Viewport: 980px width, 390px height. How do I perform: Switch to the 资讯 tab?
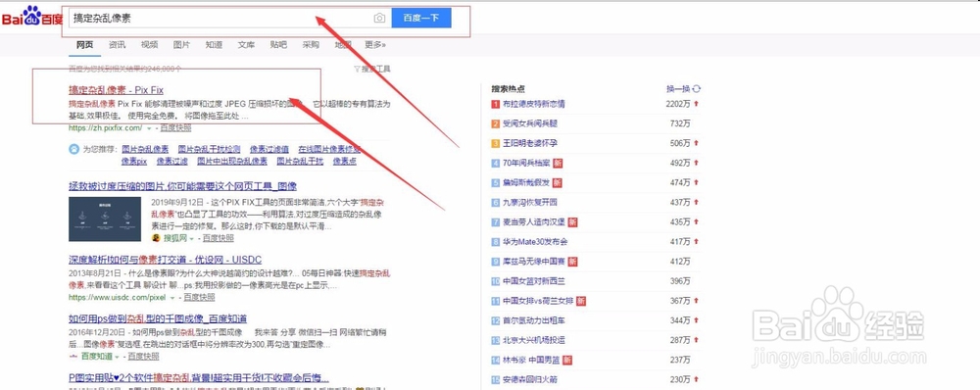pyautogui.click(x=117, y=45)
